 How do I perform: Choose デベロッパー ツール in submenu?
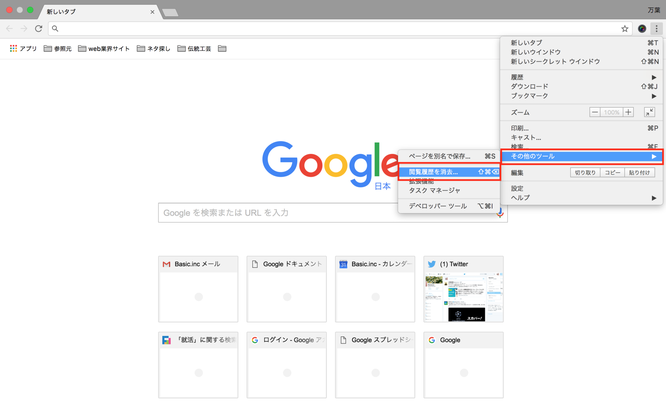(449, 206)
